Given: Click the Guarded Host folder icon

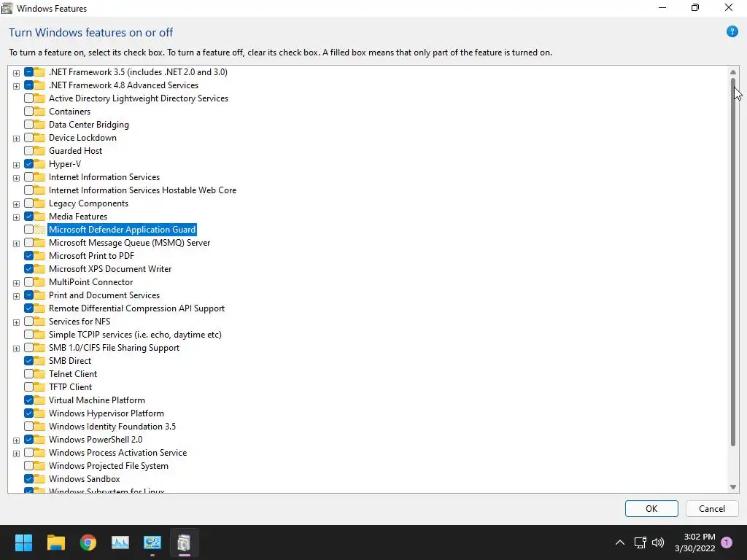Looking at the screenshot, I should (x=39, y=151).
